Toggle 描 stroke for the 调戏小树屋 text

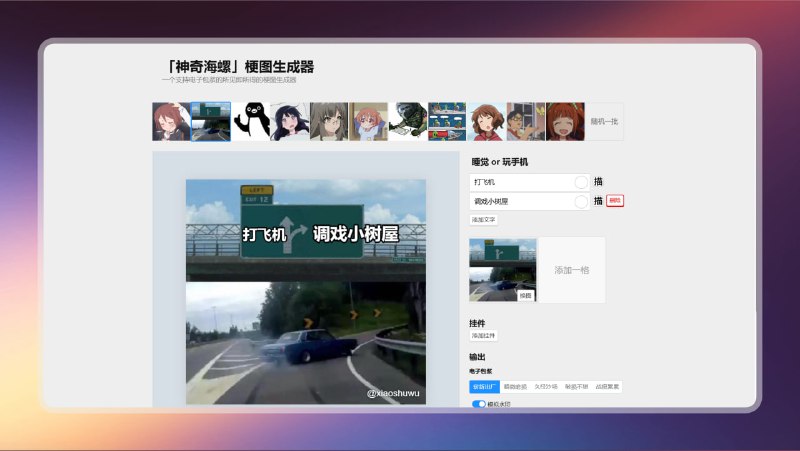(598, 201)
